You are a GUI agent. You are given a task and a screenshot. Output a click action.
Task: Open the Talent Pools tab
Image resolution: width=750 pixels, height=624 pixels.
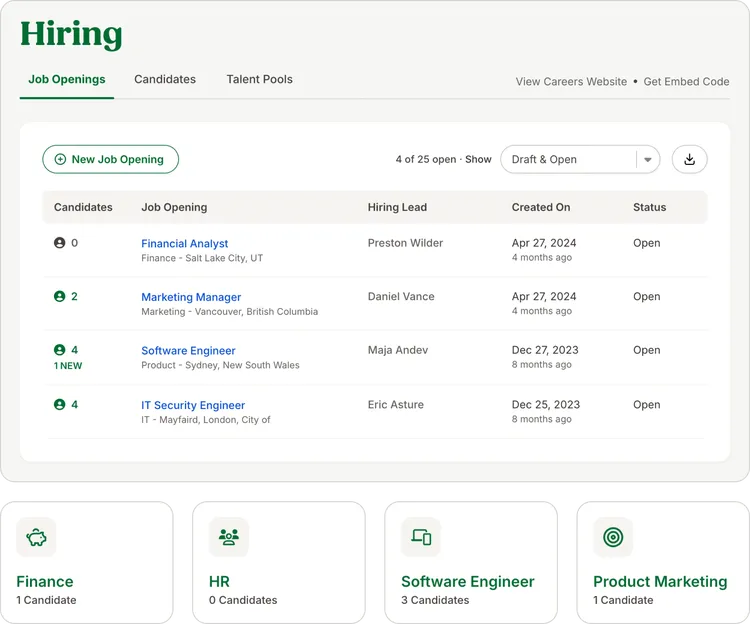259,79
